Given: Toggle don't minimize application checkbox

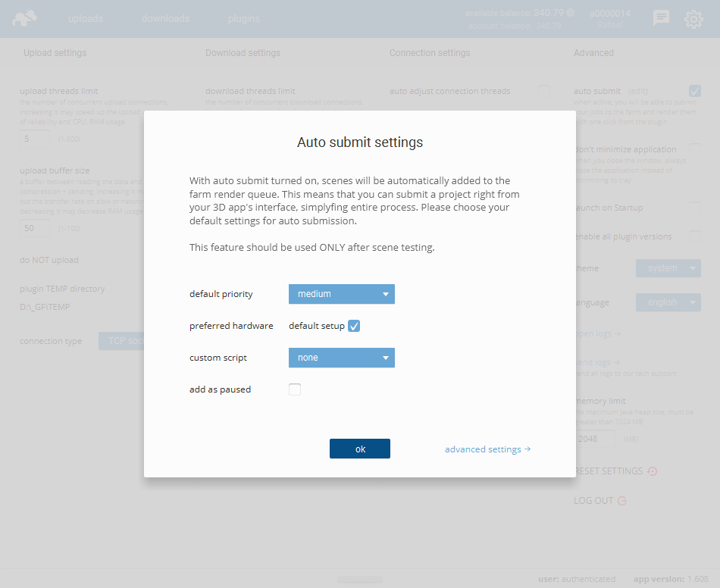Looking at the screenshot, I should pyautogui.click(x=695, y=149).
